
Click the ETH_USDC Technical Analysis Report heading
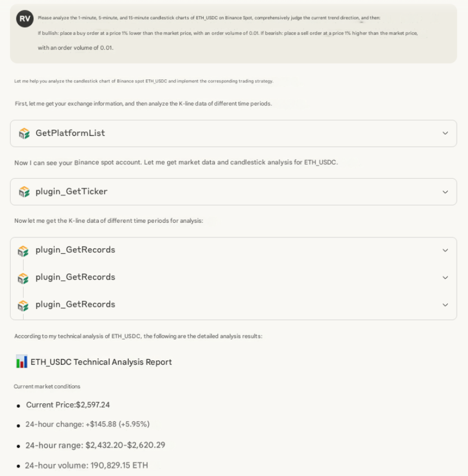101,362
